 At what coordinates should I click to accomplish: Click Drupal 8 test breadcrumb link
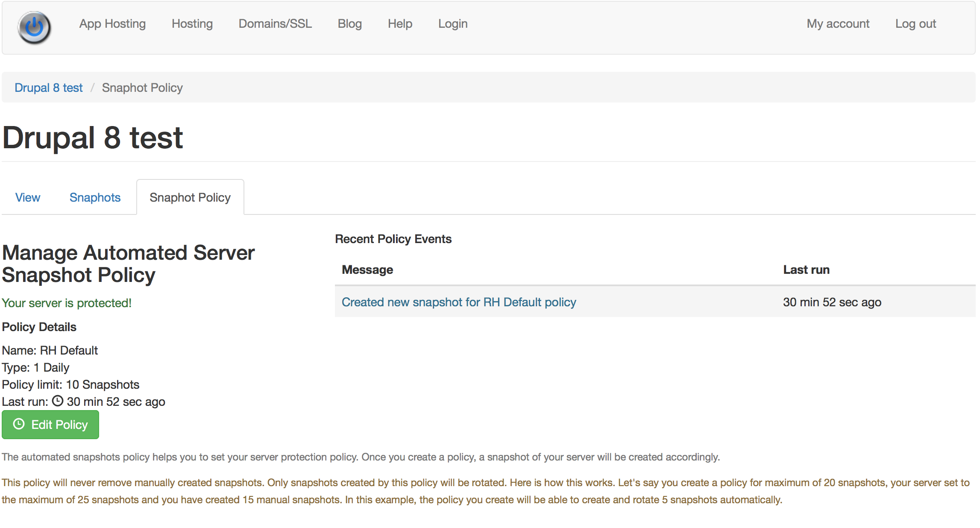click(49, 88)
